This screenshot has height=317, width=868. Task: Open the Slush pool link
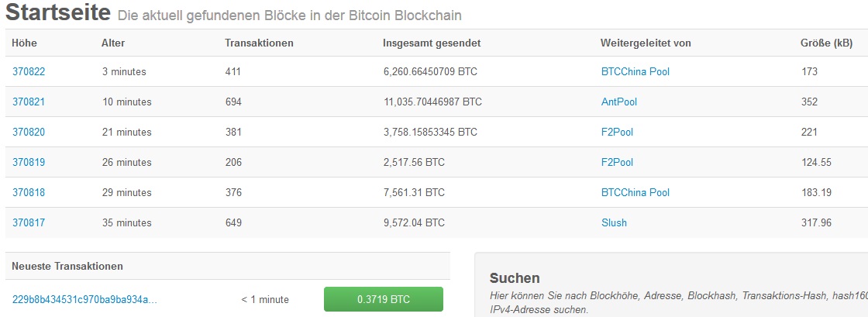tap(614, 222)
